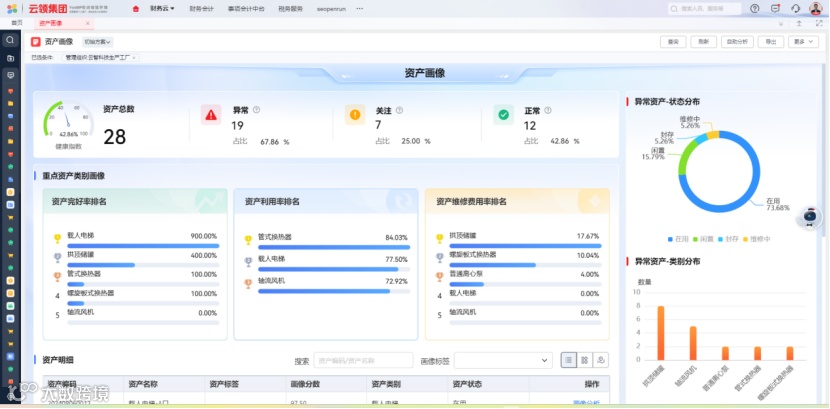The height and width of the screenshot is (409, 830).
Task: Click the sidebar search magnifier icon
Action: tap(10, 40)
